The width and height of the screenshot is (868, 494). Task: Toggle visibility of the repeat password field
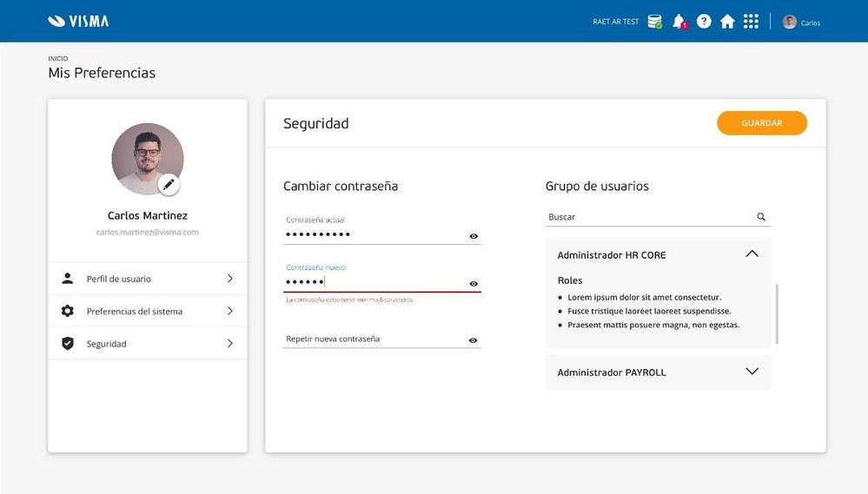473,340
